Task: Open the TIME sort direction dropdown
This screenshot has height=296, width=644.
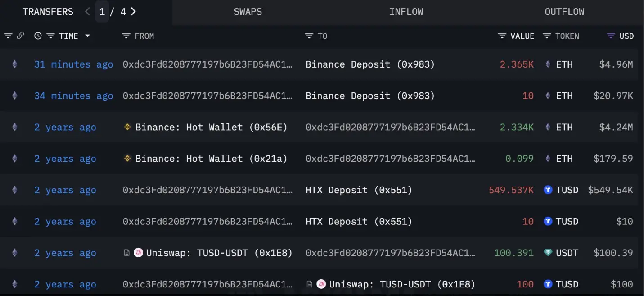Action: [x=88, y=36]
